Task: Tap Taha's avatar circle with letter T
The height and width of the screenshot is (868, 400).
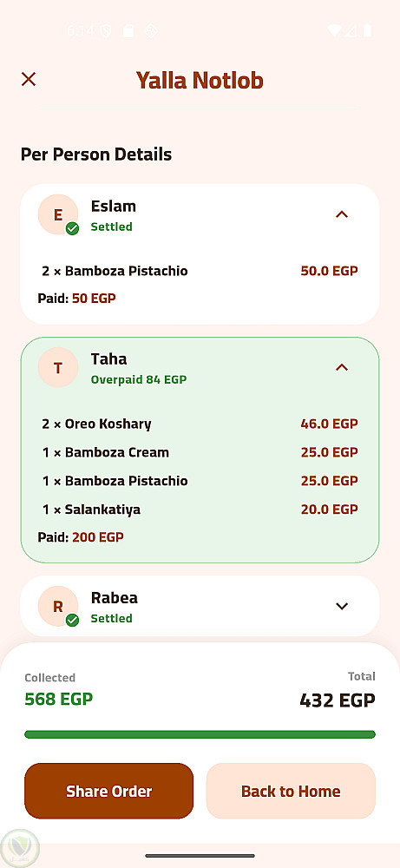Action: [x=58, y=367]
